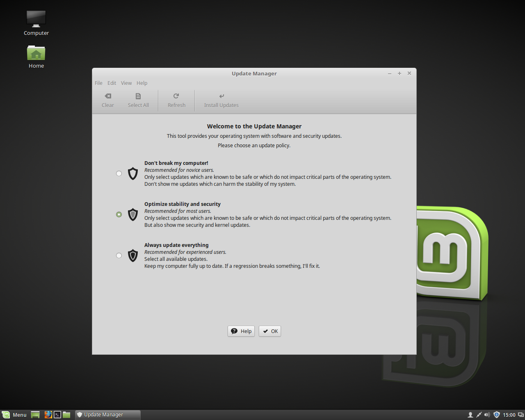525x420 pixels.
Task: Click the Clear toolbar icon
Action: coord(108,96)
